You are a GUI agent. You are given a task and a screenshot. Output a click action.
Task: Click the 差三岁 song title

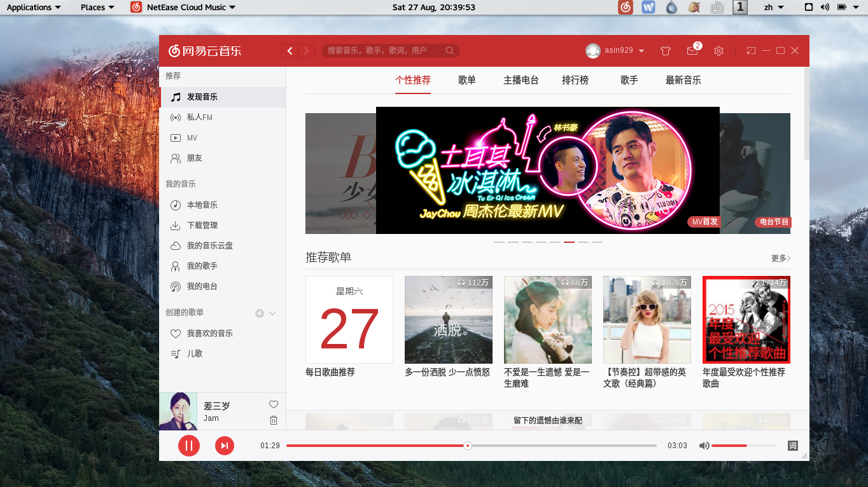pyautogui.click(x=217, y=406)
